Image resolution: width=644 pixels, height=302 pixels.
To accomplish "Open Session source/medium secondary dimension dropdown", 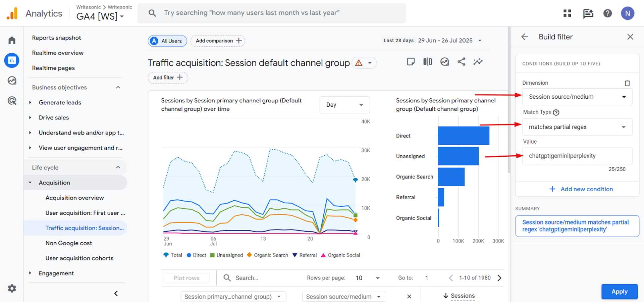I will 344,297.
